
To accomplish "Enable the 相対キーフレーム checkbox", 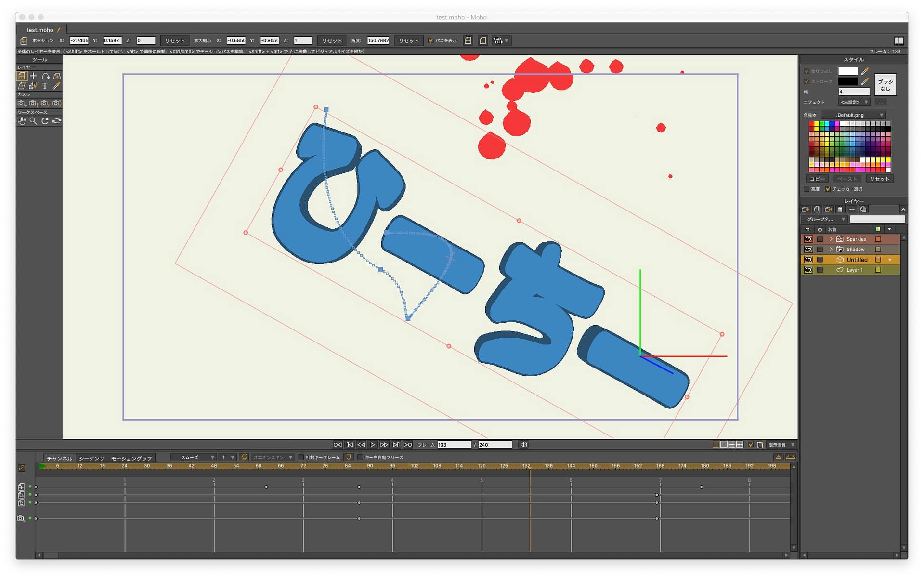I will pyautogui.click(x=301, y=457).
